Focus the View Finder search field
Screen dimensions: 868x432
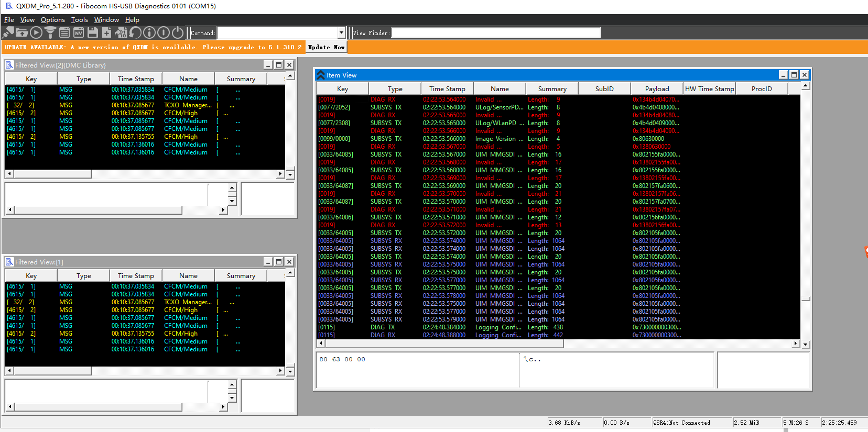pyautogui.click(x=496, y=32)
